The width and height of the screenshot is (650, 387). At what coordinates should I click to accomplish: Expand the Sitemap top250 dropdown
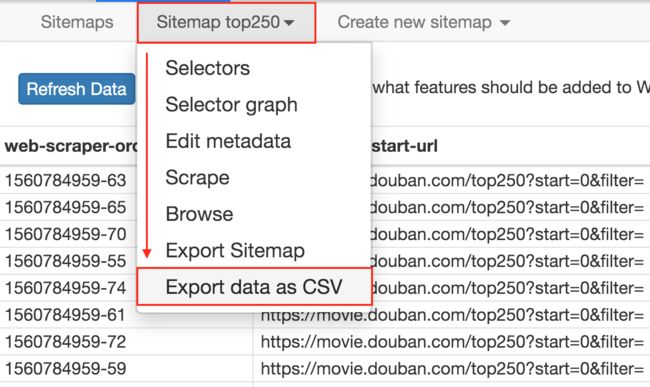click(226, 22)
